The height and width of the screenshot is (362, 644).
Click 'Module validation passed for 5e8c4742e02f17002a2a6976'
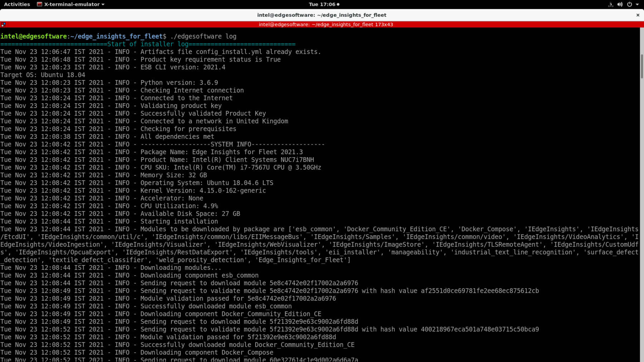click(238, 299)
